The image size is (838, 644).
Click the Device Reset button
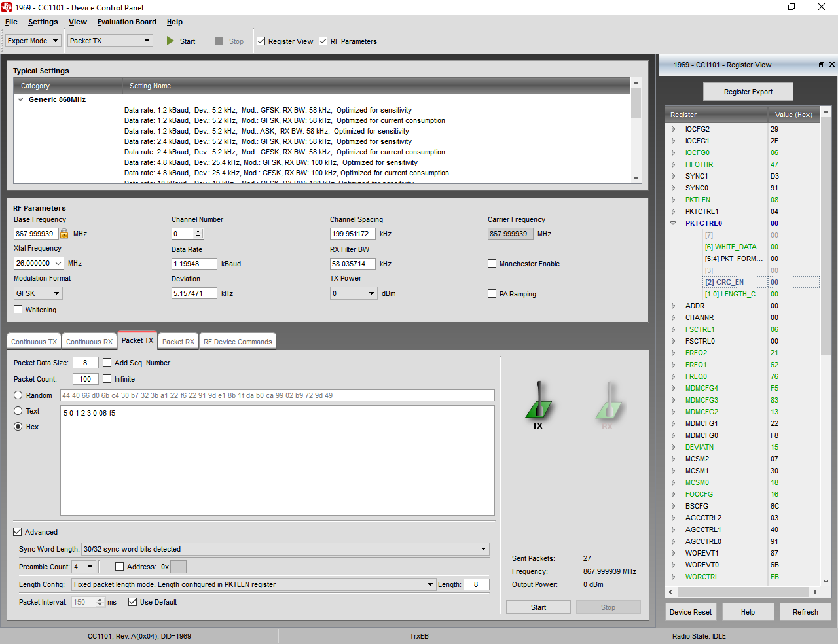[690, 611]
